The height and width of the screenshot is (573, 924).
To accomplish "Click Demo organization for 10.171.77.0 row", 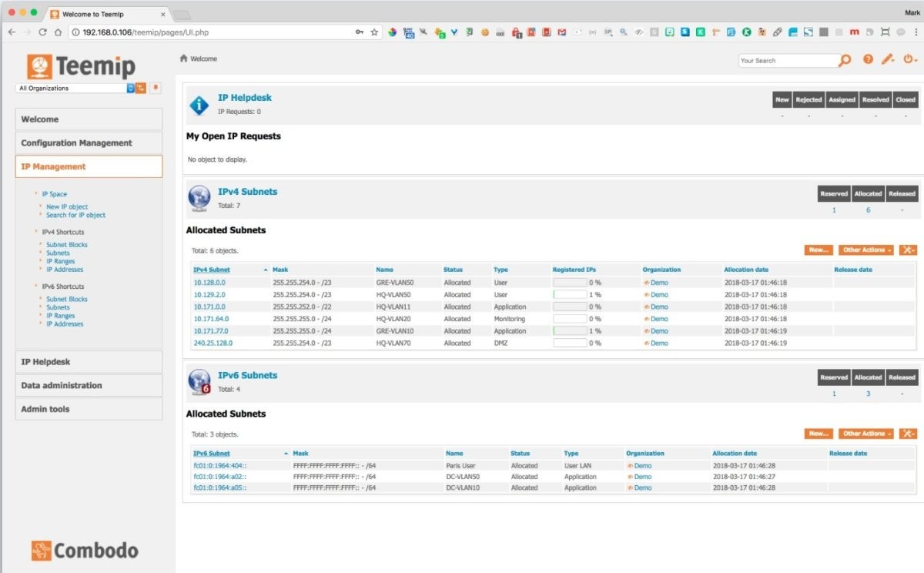I will [x=659, y=331].
